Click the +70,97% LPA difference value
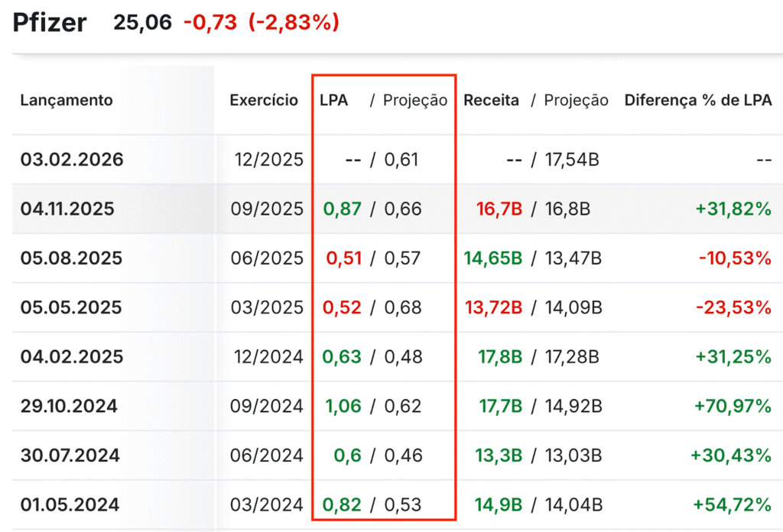Viewport: 783px width, 532px height. [733, 406]
